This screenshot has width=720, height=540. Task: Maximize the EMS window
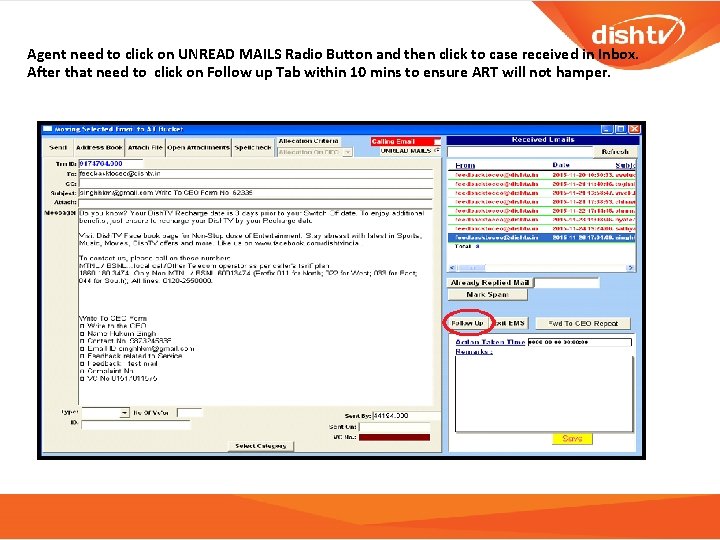620,129
